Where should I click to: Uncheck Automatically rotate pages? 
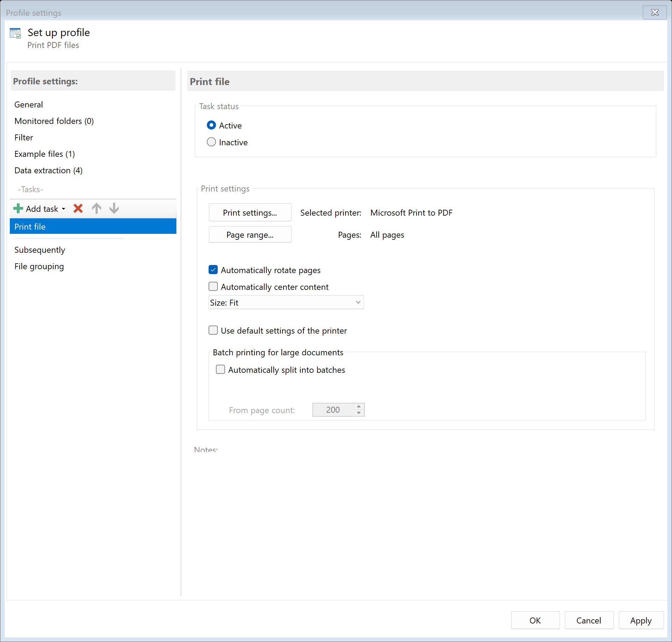click(213, 270)
